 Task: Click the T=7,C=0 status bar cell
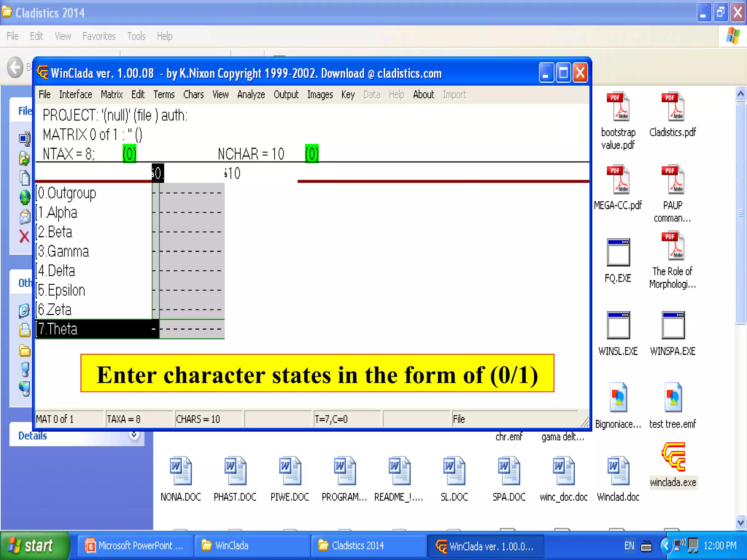coord(347,419)
